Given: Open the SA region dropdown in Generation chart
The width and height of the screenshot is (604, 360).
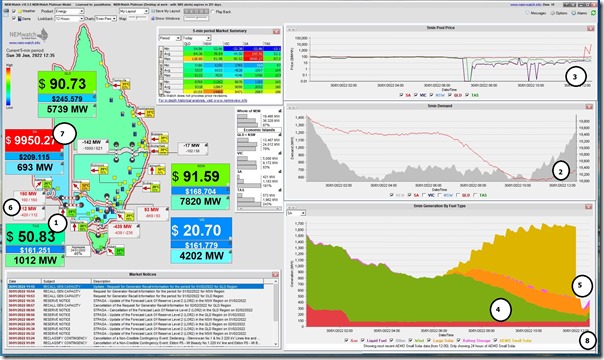Looking at the screenshot, I should [x=296, y=213].
